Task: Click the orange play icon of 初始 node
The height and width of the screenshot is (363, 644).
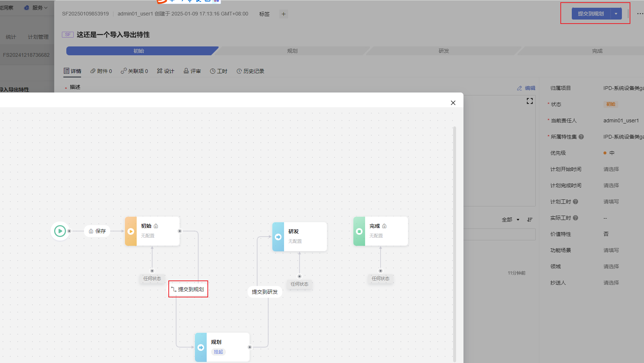Action: tap(131, 231)
